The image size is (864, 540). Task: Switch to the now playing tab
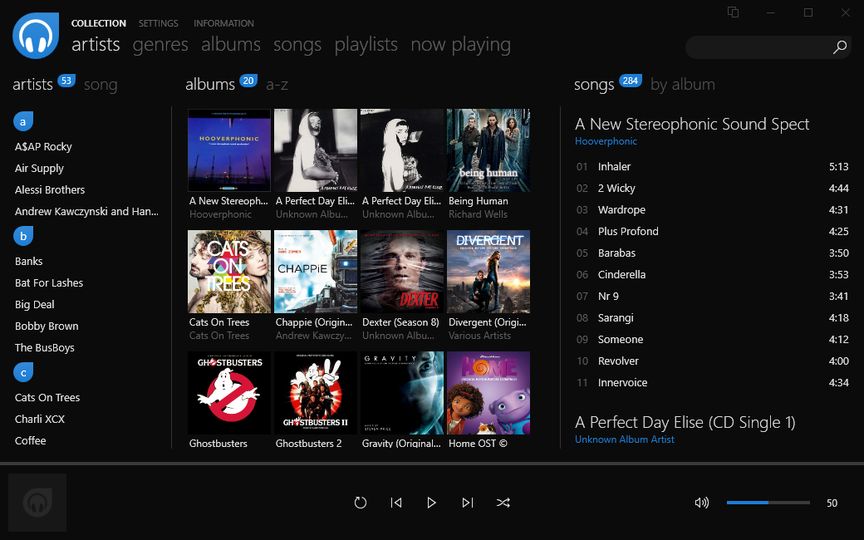461,45
